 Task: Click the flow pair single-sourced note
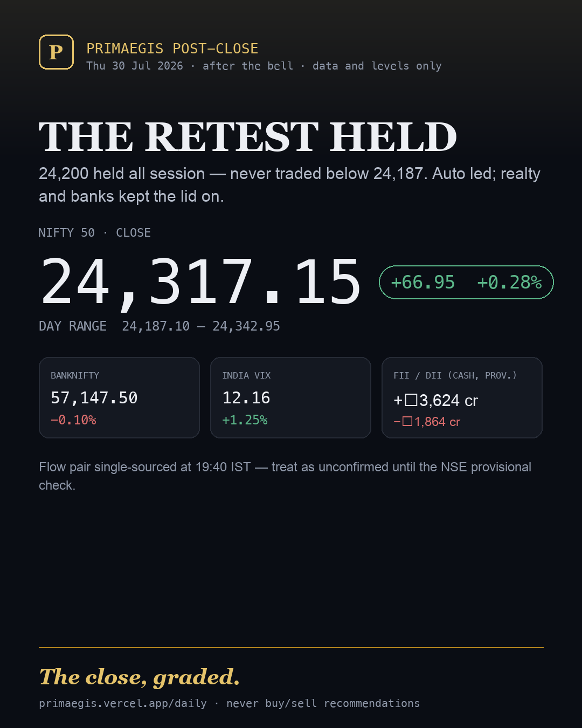[x=285, y=476]
